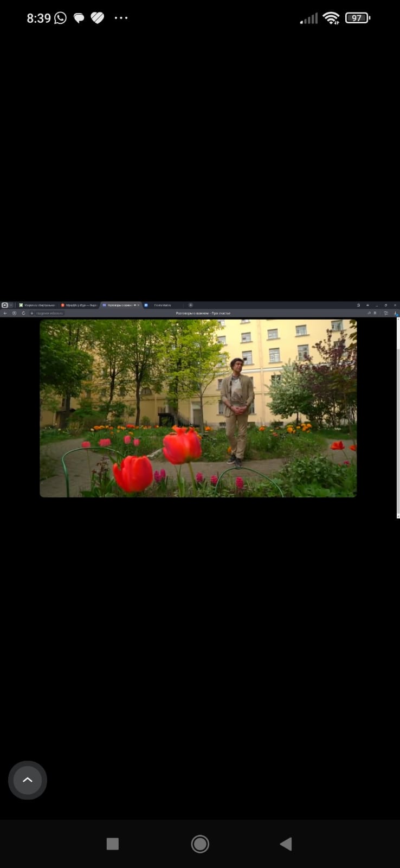Open the video frame with red tulips
The image size is (400, 868).
[198, 408]
